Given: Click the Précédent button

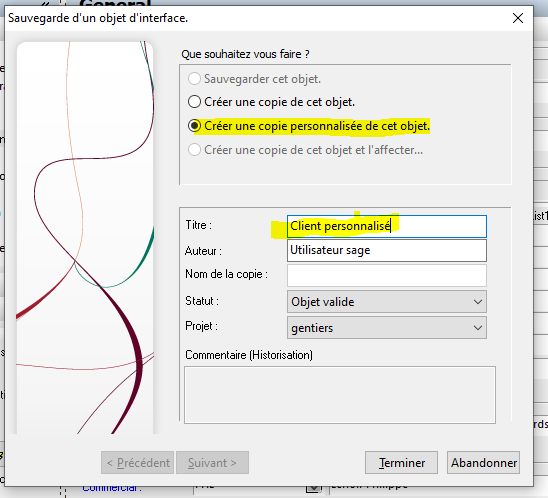Looking at the screenshot, I should coord(137,463).
